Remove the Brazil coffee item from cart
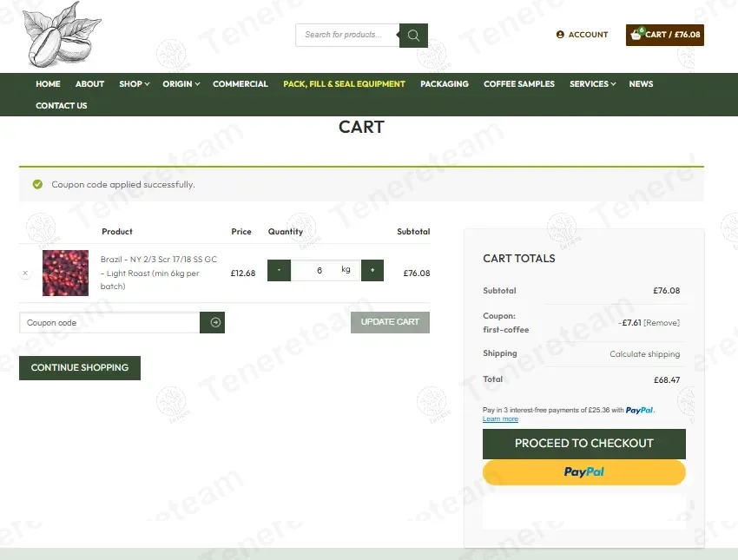This screenshot has width=738, height=560. coord(25,273)
